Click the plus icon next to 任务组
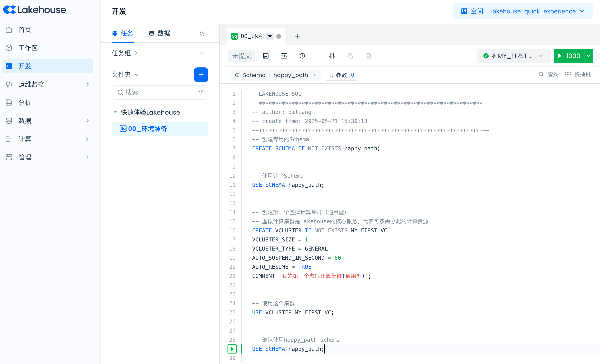Viewport: 600px width, 364px height. click(201, 53)
